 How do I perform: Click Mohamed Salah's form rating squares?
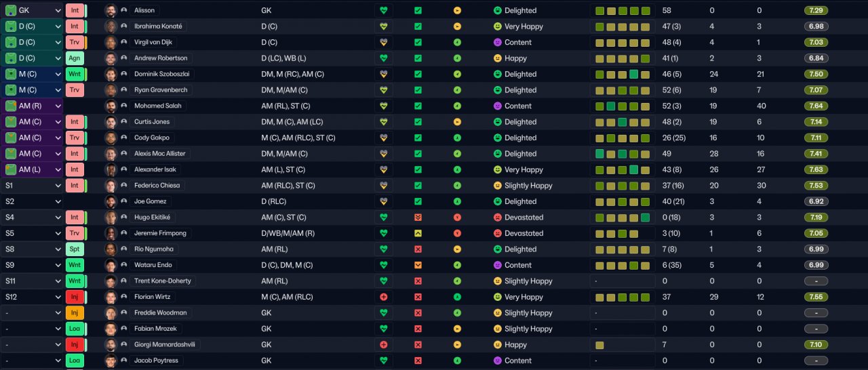(x=623, y=106)
